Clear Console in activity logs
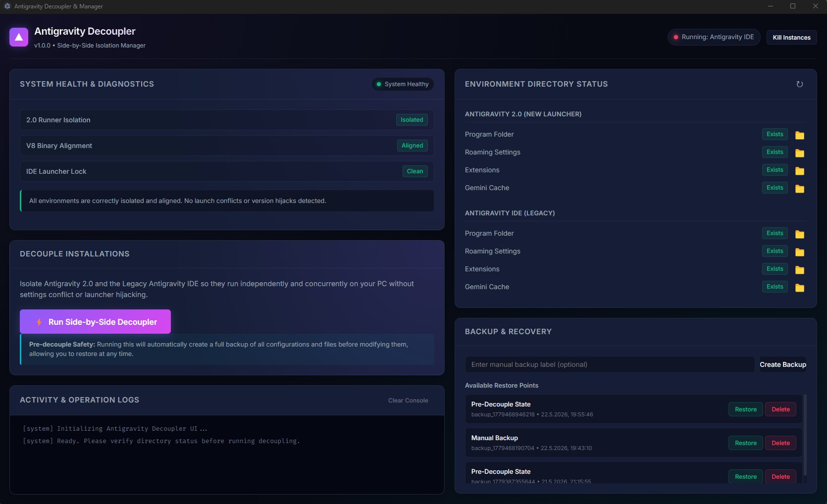The image size is (827, 504). [408, 401]
